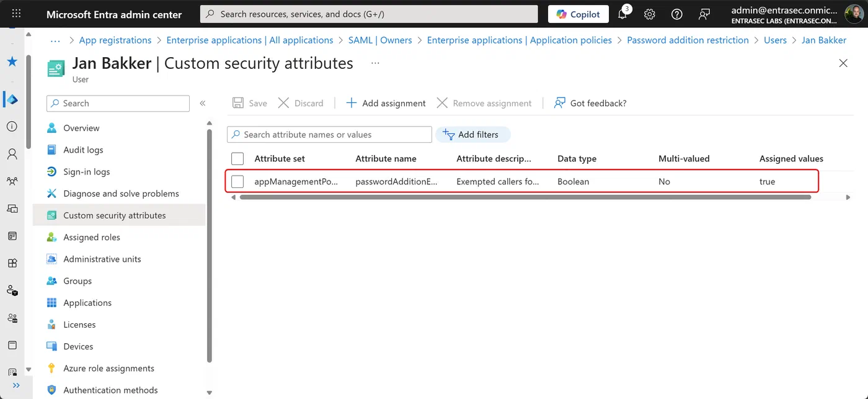Screen dimensions: 868x399
Task: Click the passwordAdditionE... attribute name cell
Action: coord(397,182)
